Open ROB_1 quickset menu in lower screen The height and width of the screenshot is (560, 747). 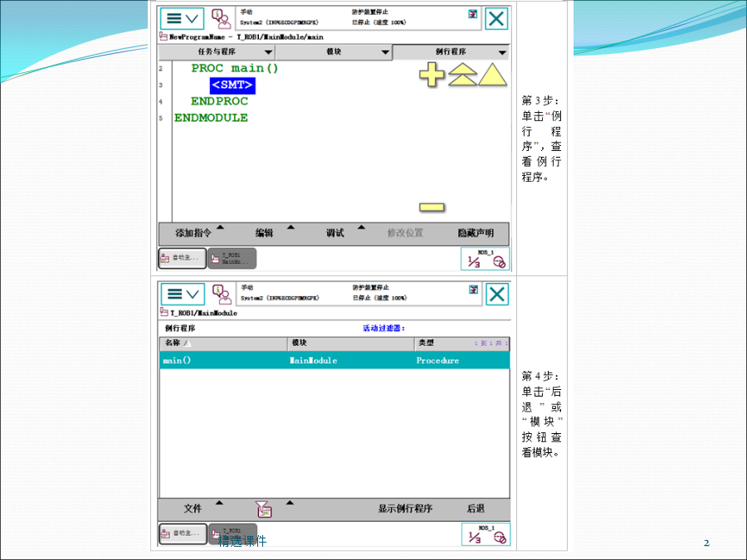pyautogui.click(x=486, y=534)
